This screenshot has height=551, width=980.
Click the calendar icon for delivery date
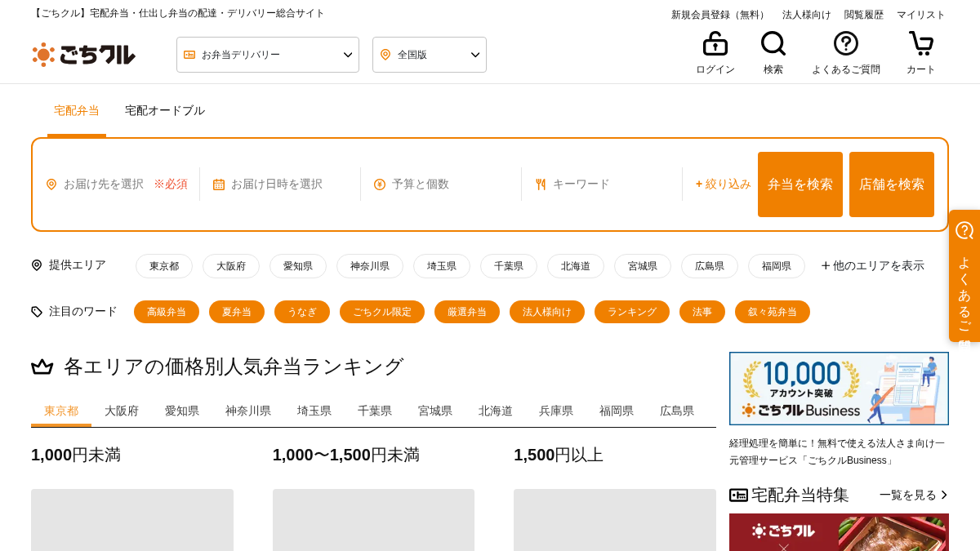click(x=219, y=184)
